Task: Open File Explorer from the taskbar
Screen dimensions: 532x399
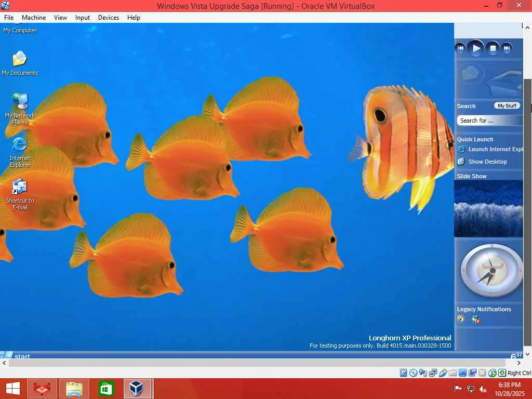Action: [74, 389]
